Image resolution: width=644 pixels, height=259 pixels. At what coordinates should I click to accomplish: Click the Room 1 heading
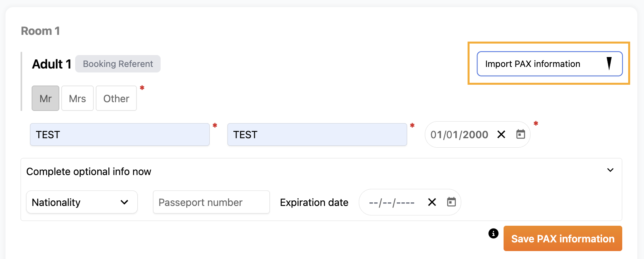pyautogui.click(x=40, y=31)
